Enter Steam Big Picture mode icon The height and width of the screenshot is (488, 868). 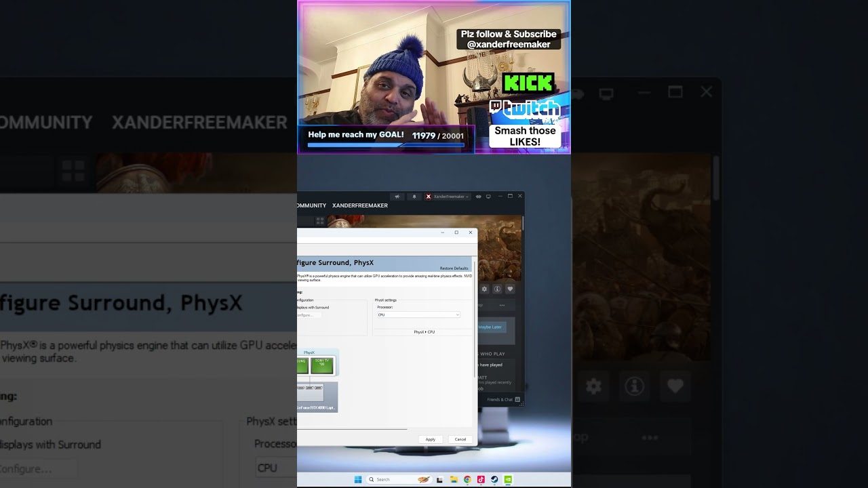point(488,197)
